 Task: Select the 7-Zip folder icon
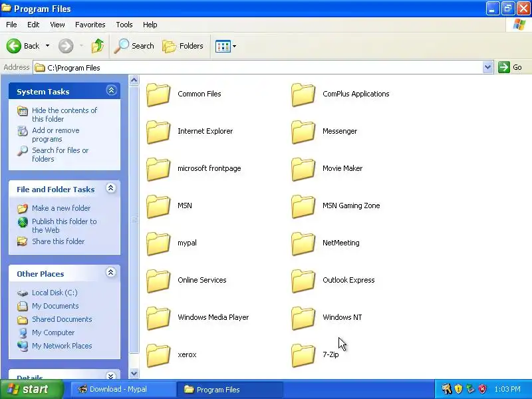click(303, 356)
